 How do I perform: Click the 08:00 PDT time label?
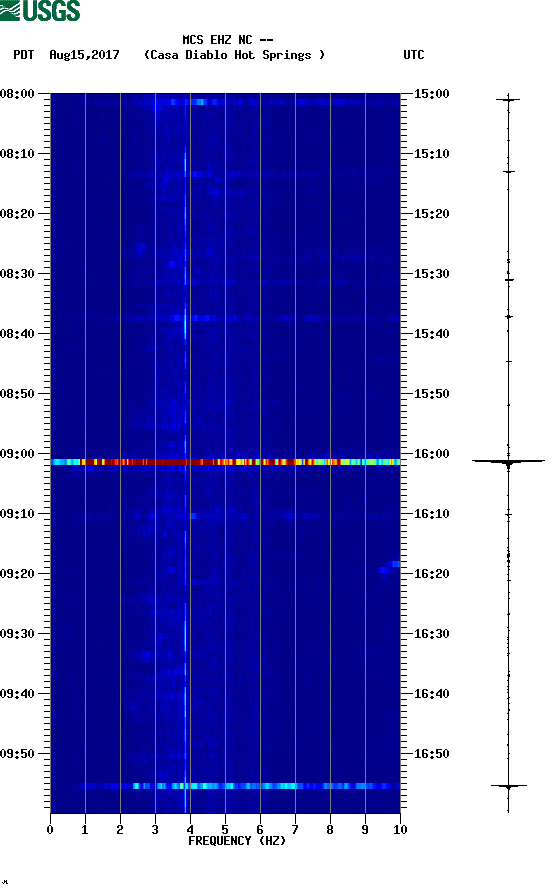pyautogui.click(x=17, y=93)
